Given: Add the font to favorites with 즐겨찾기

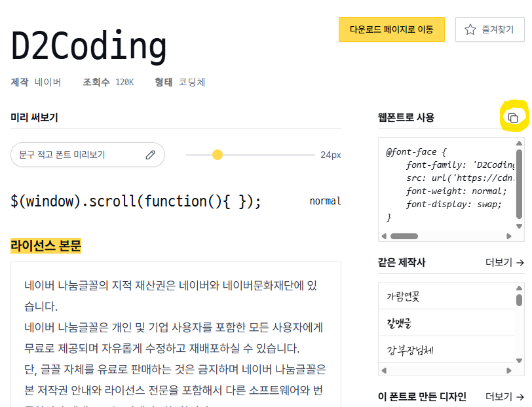Looking at the screenshot, I should tap(490, 29).
